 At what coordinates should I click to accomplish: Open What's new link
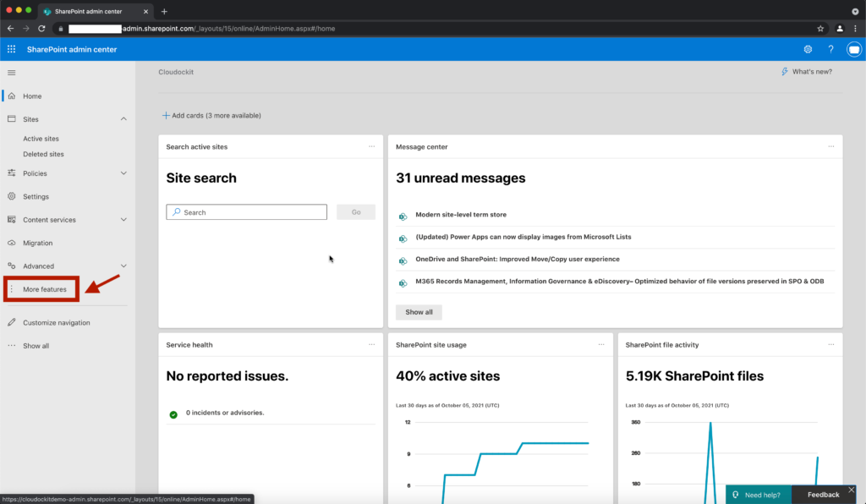(806, 72)
